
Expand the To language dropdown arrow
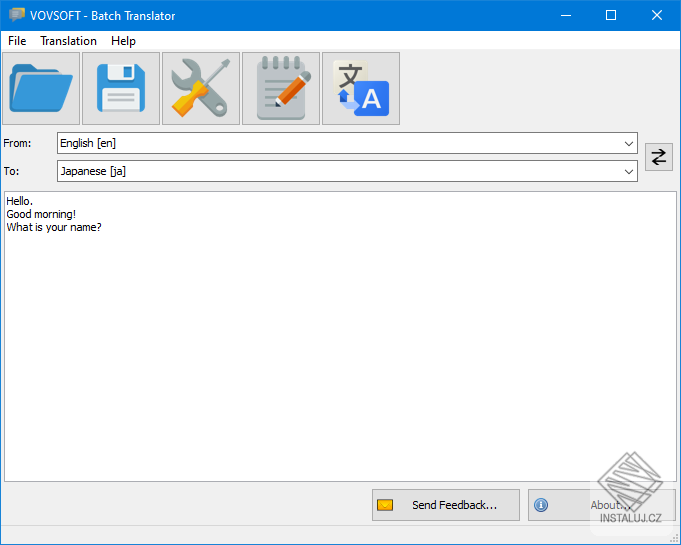coord(628,172)
